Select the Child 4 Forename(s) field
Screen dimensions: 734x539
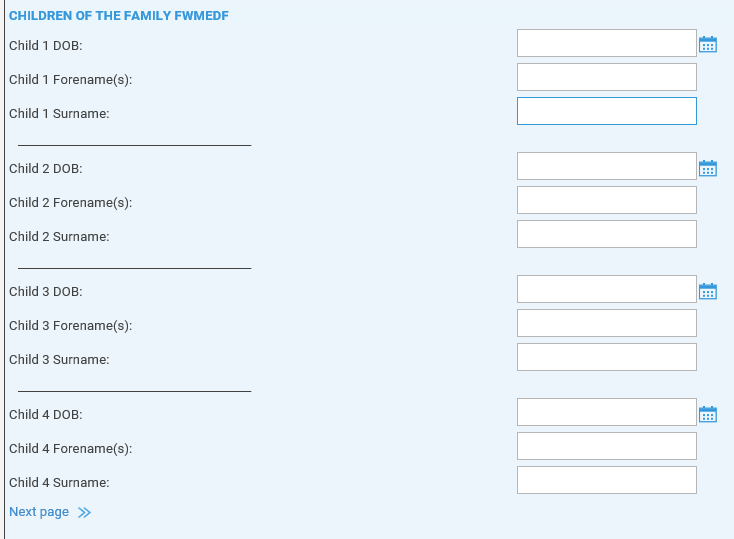pos(607,446)
